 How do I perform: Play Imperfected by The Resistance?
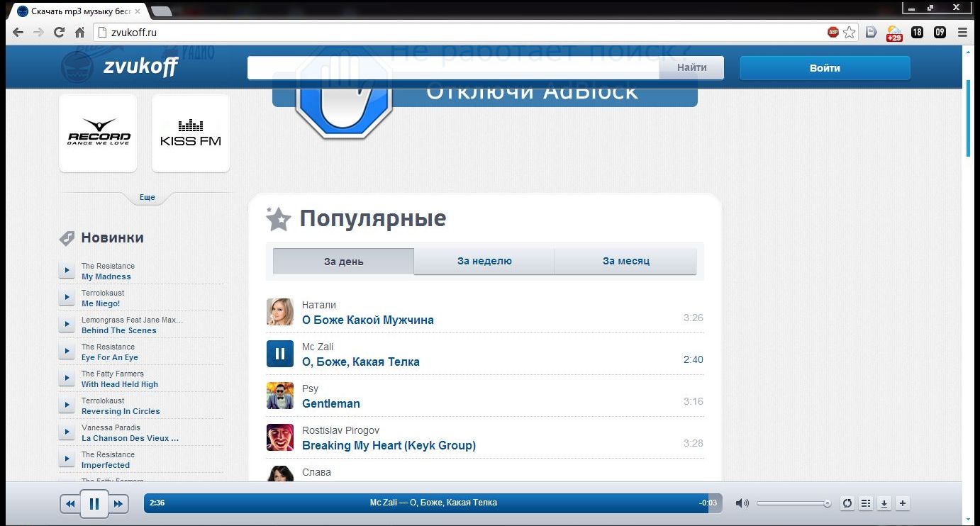pyautogui.click(x=67, y=459)
